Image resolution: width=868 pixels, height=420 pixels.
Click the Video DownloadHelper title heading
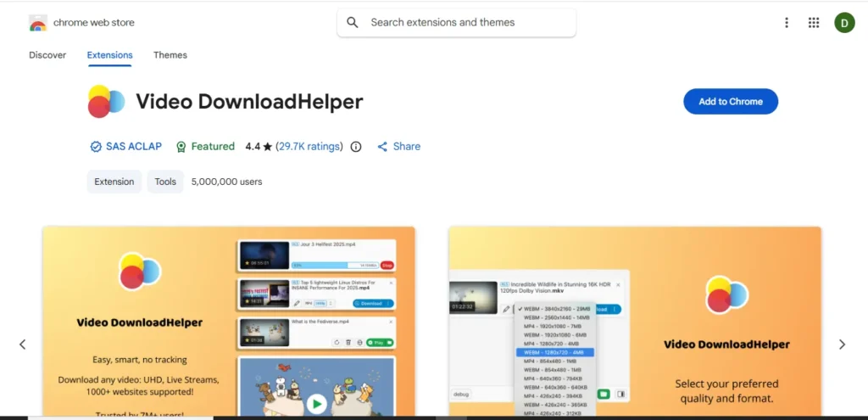pos(250,102)
